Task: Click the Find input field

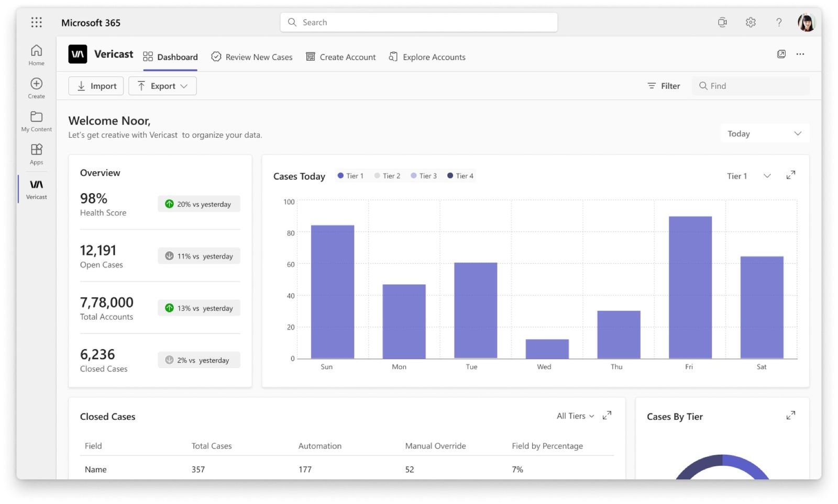Action: (751, 86)
